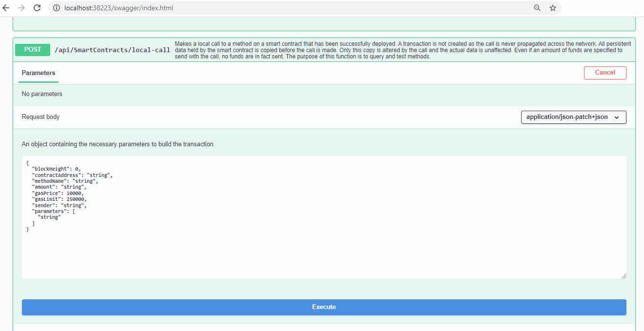Cancel the try-it-out mode
The width and height of the screenshot is (644, 331).
pyautogui.click(x=605, y=73)
